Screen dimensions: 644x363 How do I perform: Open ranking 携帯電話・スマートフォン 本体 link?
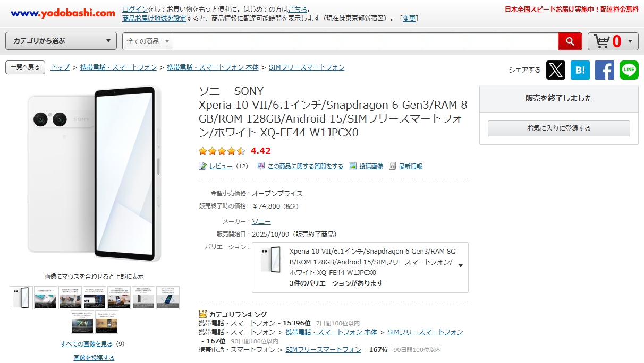point(331,332)
